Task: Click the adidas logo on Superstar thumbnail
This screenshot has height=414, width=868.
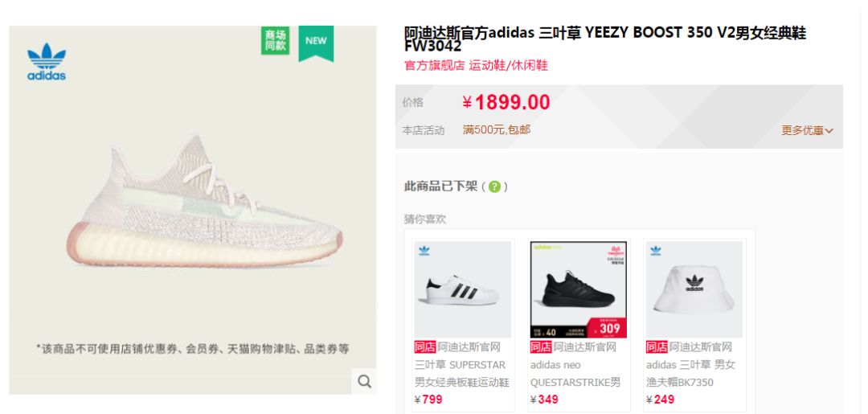Action: [x=424, y=251]
